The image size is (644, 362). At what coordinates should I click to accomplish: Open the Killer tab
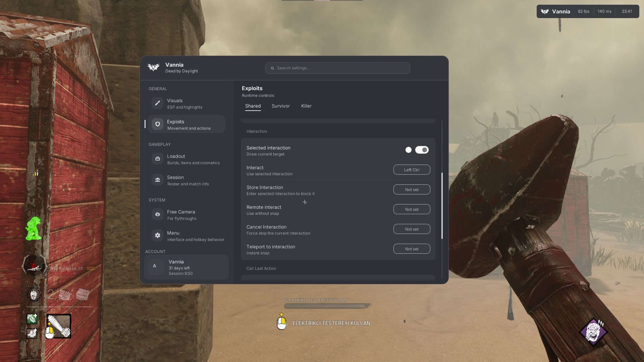pyautogui.click(x=306, y=106)
